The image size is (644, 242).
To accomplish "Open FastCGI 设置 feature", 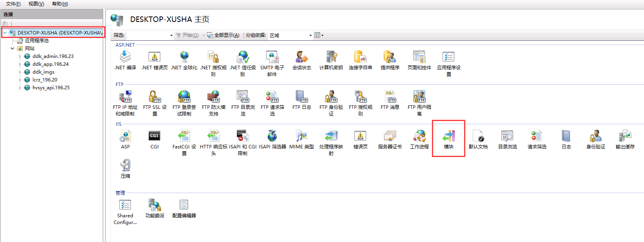I will click(x=184, y=143).
